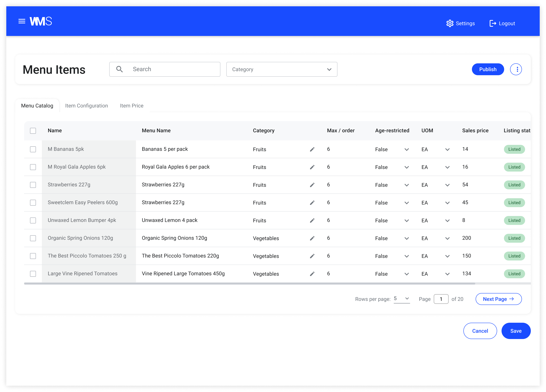The width and height of the screenshot is (546, 392).
Task: Go to Next Page
Action: [498, 299]
